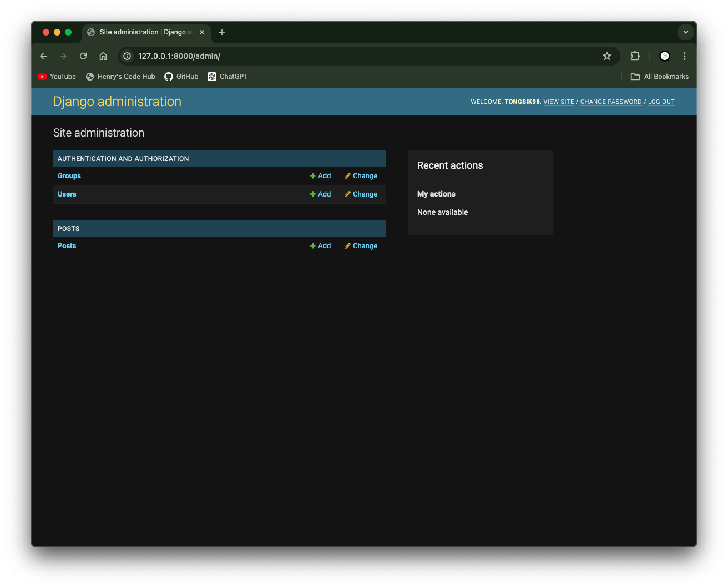
Task: Select the Site administration browser tab
Action: [x=145, y=32]
